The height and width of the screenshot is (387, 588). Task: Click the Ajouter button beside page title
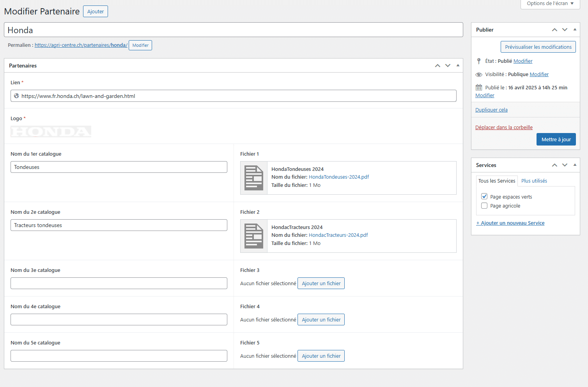[96, 11]
